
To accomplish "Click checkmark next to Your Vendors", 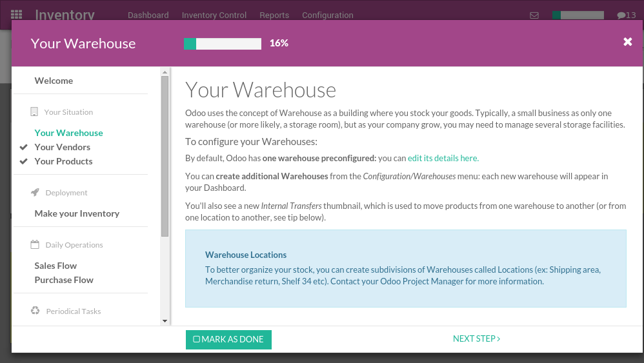I will [23, 147].
